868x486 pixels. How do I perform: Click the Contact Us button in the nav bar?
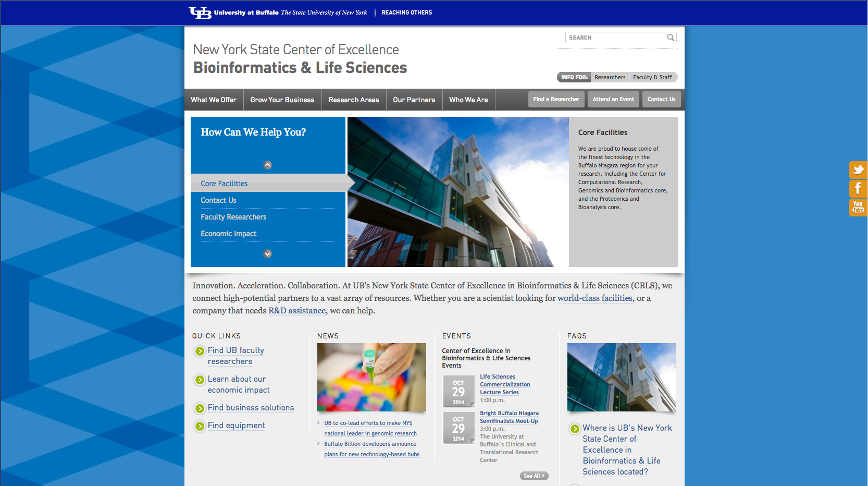661,99
